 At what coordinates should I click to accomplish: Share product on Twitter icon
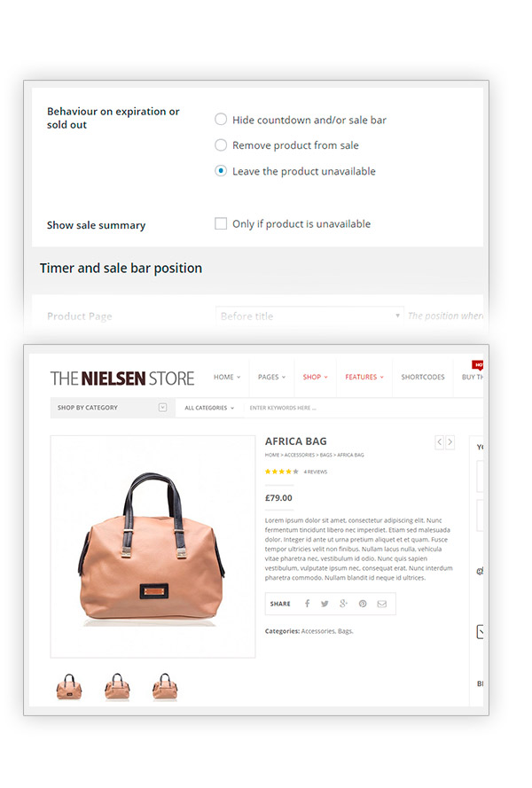tap(325, 604)
